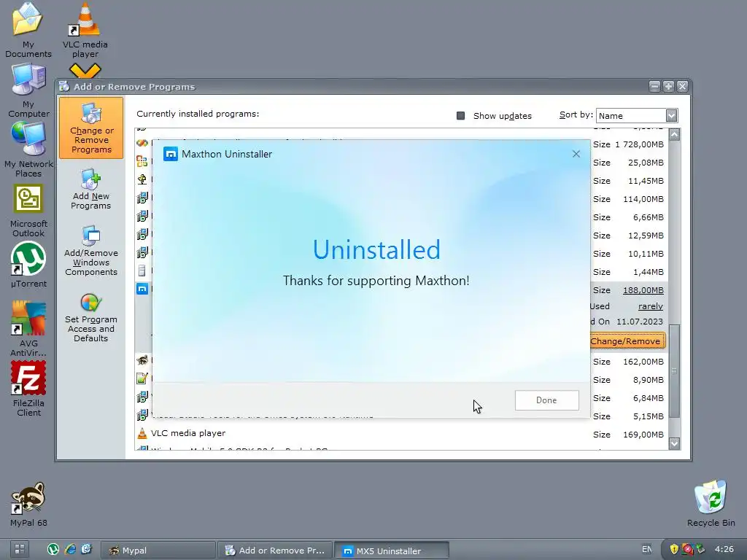
Task: Click the 188,00MB size link
Action: pos(643,290)
